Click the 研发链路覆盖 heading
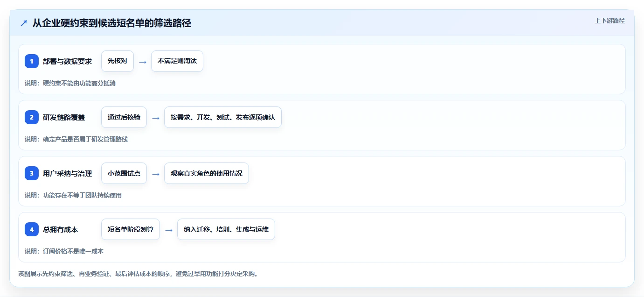 (64, 117)
